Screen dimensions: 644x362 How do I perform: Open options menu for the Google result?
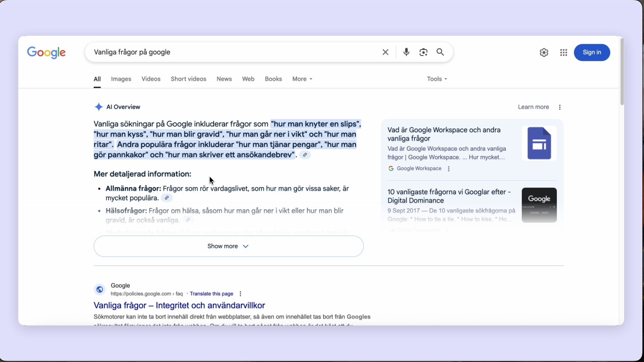pos(240,294)
